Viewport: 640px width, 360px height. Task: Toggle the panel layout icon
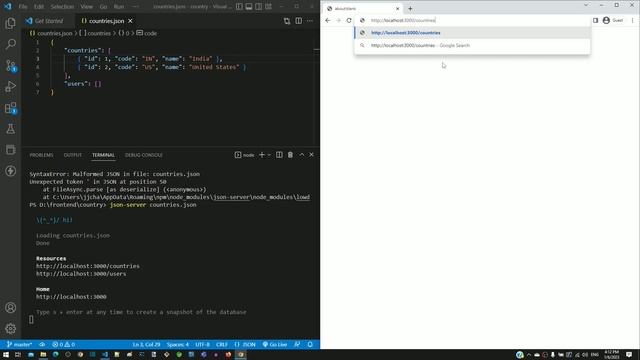tap(249, 7)
